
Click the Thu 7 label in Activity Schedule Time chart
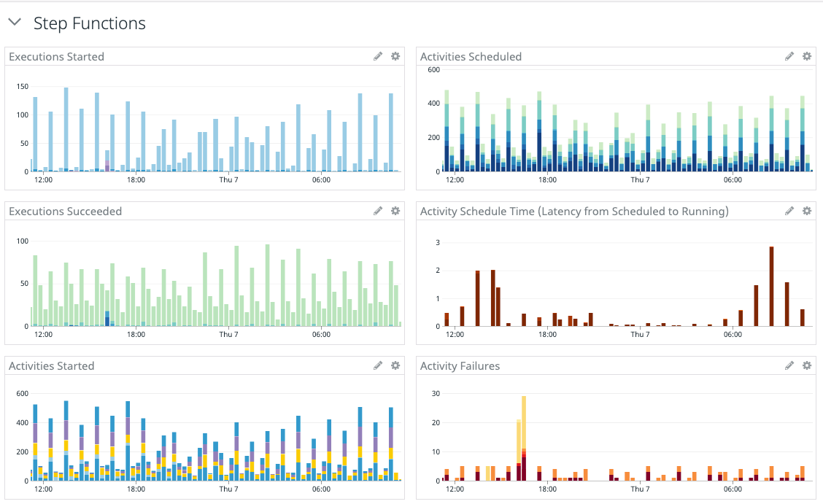(640, 335)
